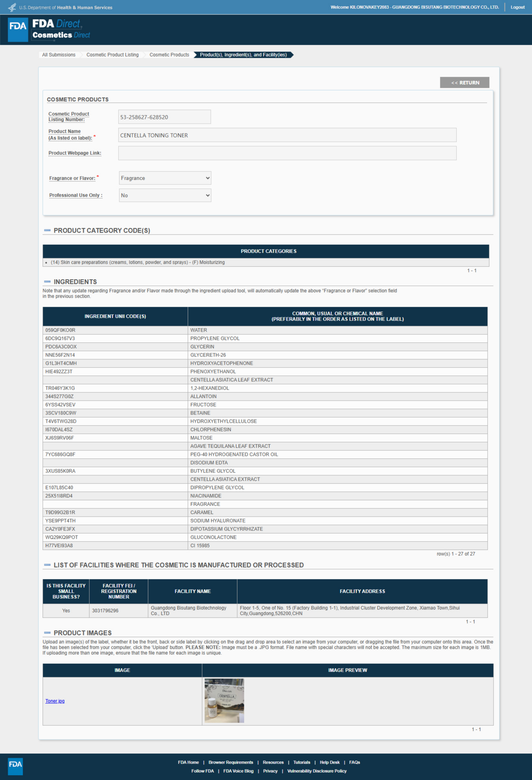Click the HHS eagle logo icon
The height and width of the screenshot is (780, 532).
point(12,7)
